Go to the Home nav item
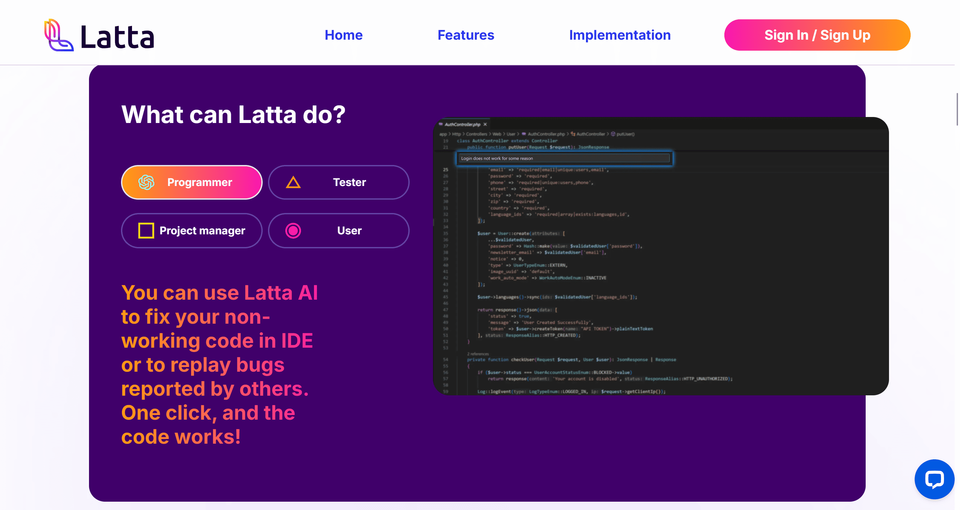 [x=343, y=35]
